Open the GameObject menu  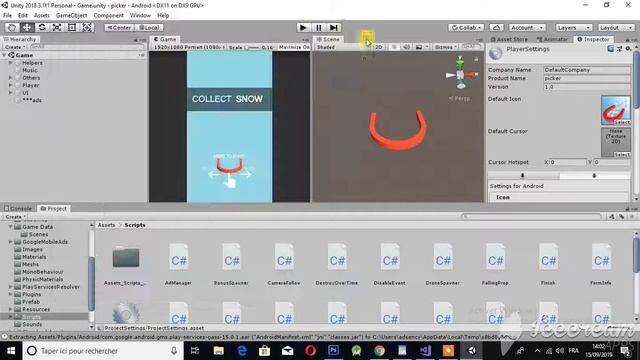click(71, 16)
